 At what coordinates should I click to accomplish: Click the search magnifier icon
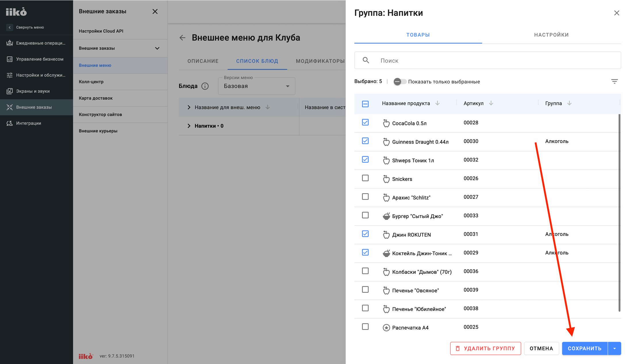point(366,60)
